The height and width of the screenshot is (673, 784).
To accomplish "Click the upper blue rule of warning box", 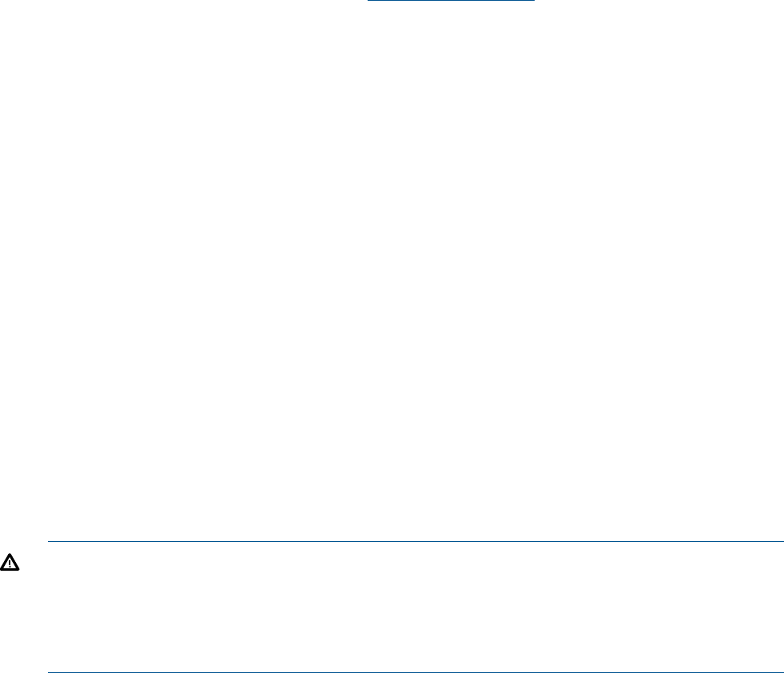I will pos(416,541).
